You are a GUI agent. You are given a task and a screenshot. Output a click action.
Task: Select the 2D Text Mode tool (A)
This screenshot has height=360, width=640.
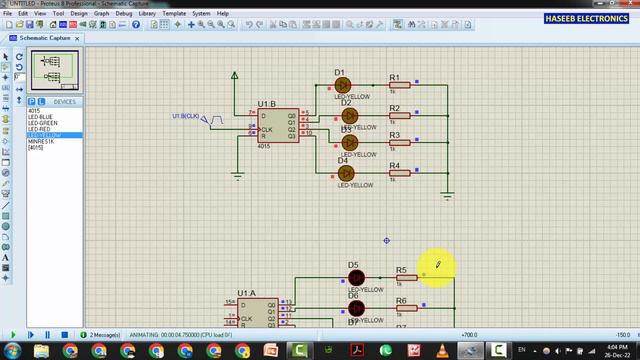[x=5, y=258]
